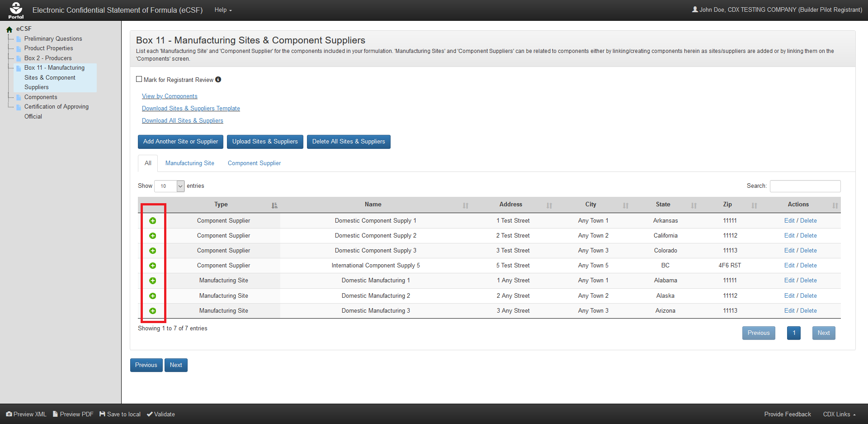Click into the Search field

coord(805,186)
